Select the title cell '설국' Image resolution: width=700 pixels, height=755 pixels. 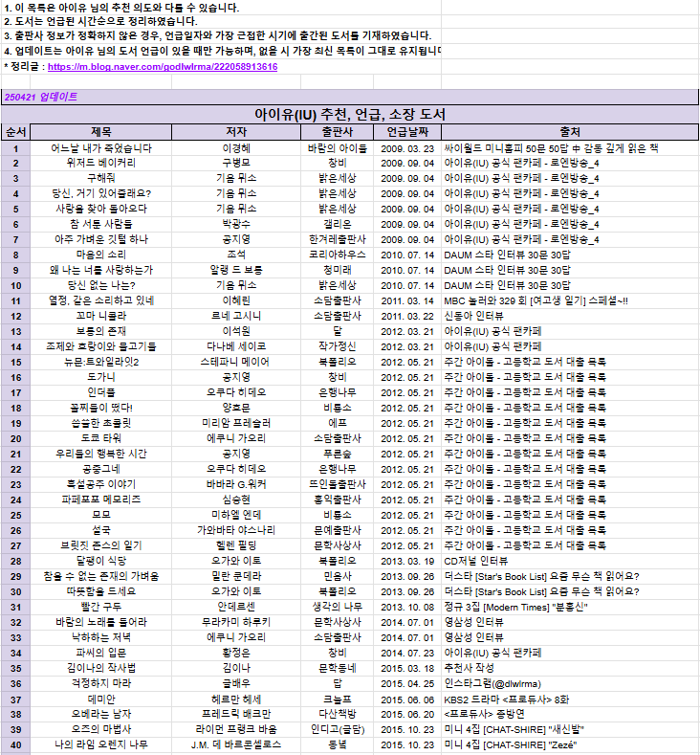click(101, 531)
